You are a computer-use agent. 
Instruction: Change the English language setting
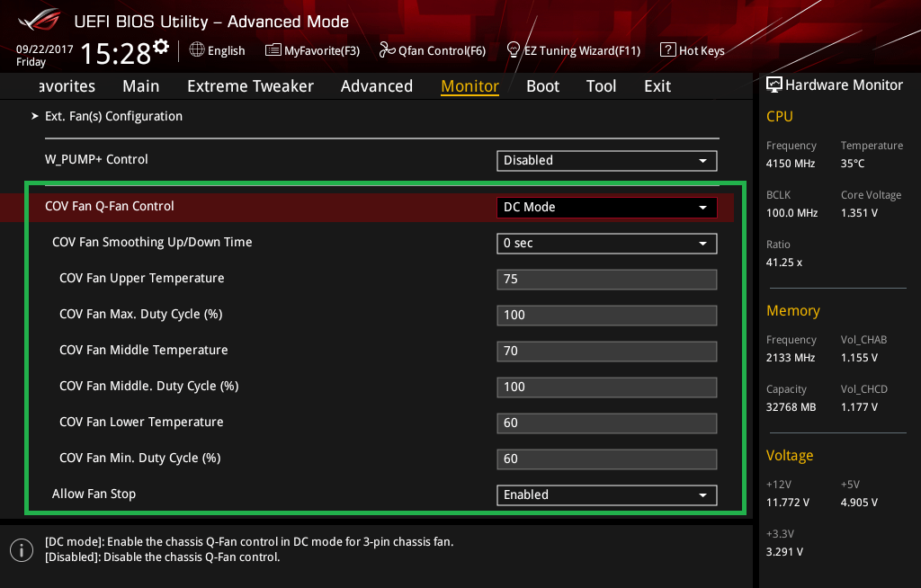tap(226, 50)
